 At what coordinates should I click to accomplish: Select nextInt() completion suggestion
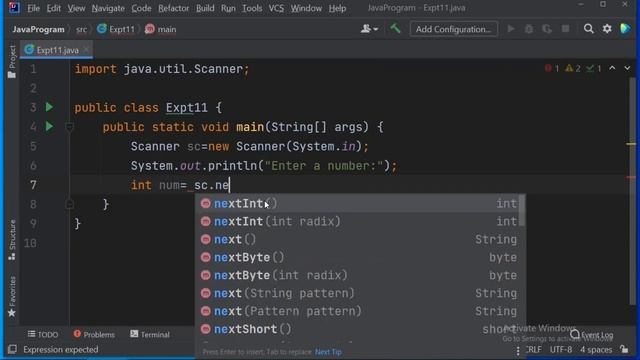(359, 203)
